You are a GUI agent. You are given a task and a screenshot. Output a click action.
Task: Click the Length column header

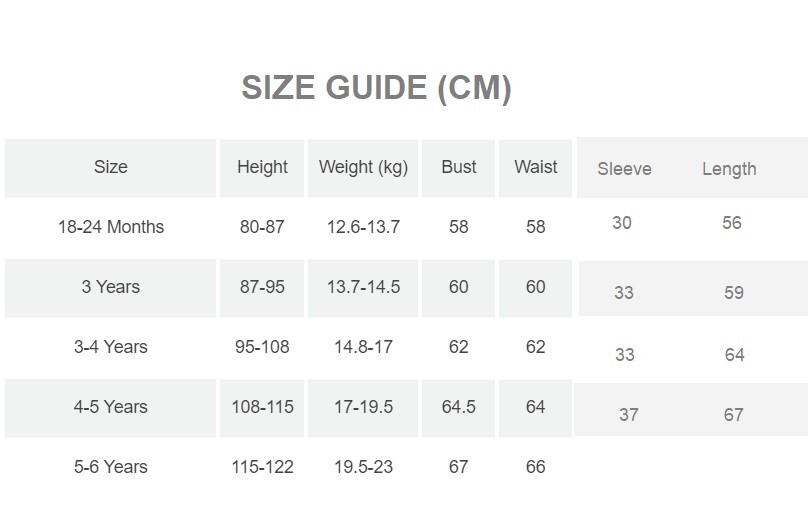point(729,169)
